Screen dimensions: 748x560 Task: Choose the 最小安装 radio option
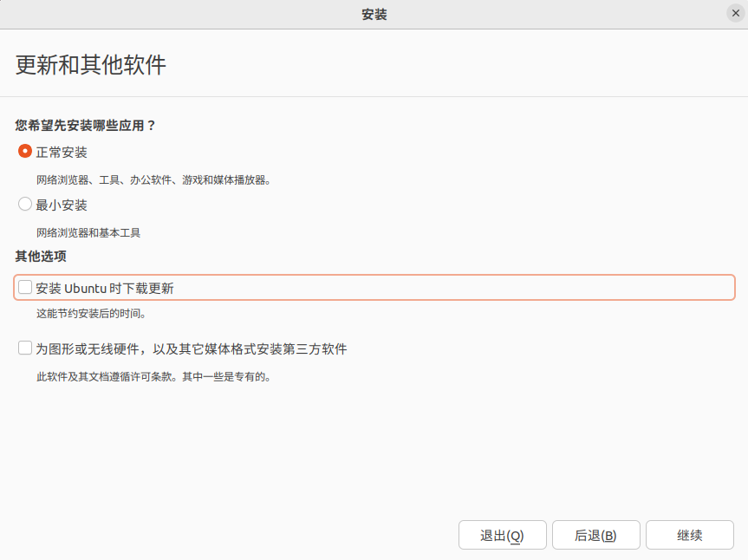(x=25, y=205)
